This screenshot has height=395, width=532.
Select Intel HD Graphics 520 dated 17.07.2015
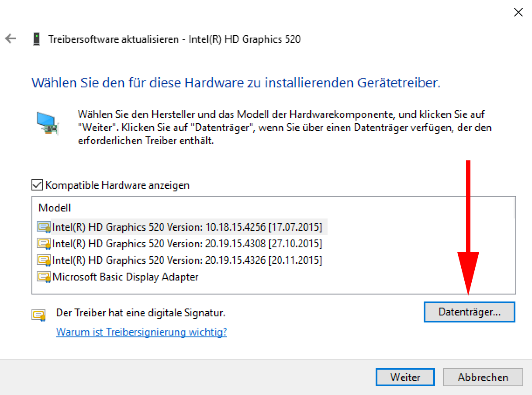click(x=187, y=227)
